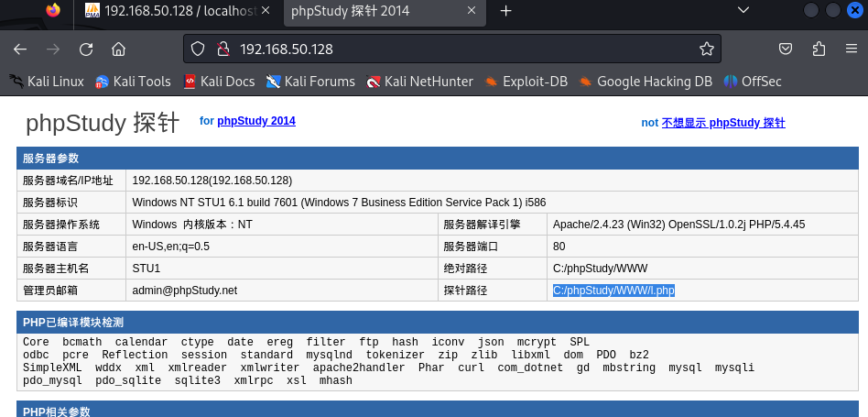Open the Kali Forums bookmark

[310, 82]
